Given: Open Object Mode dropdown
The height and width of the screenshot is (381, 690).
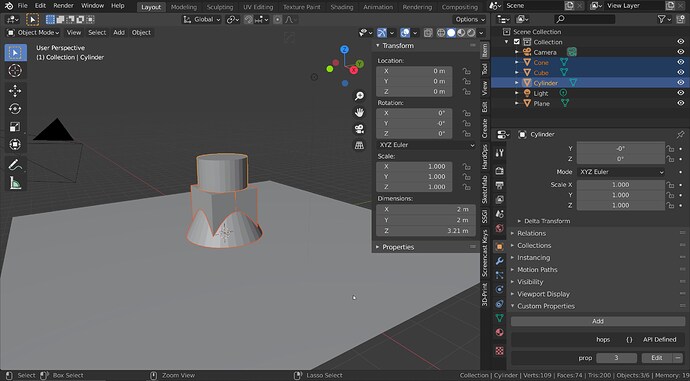Looking at the screenshot, I should click(x=33, y=33).
